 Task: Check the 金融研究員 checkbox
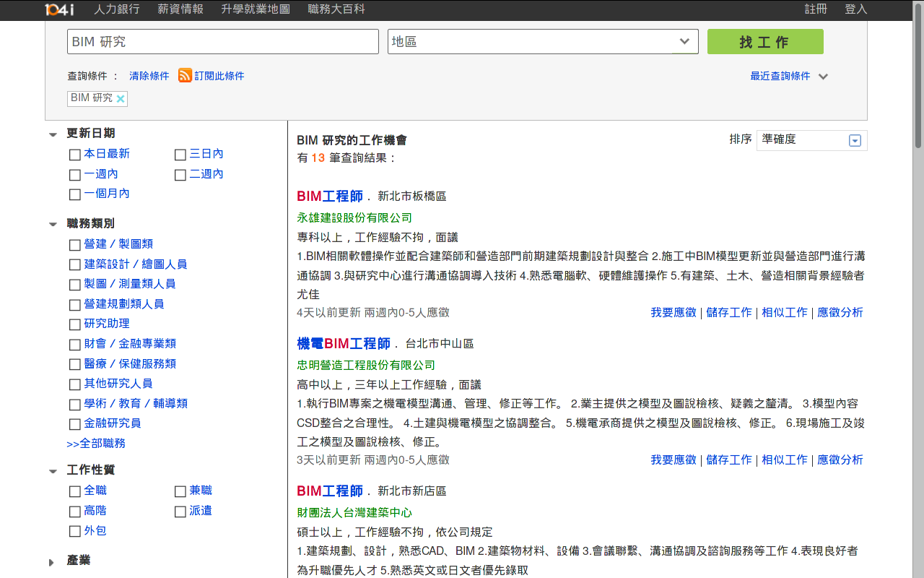(x=75, y=424)
